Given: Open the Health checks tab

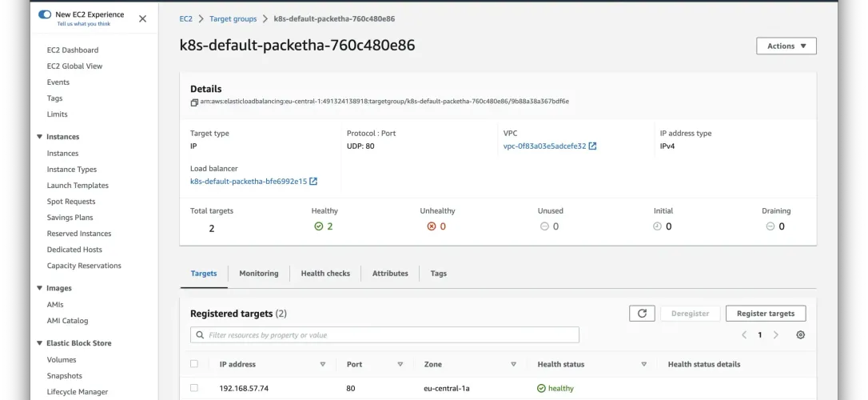Looking at the screenshot, I should [325, 273].
